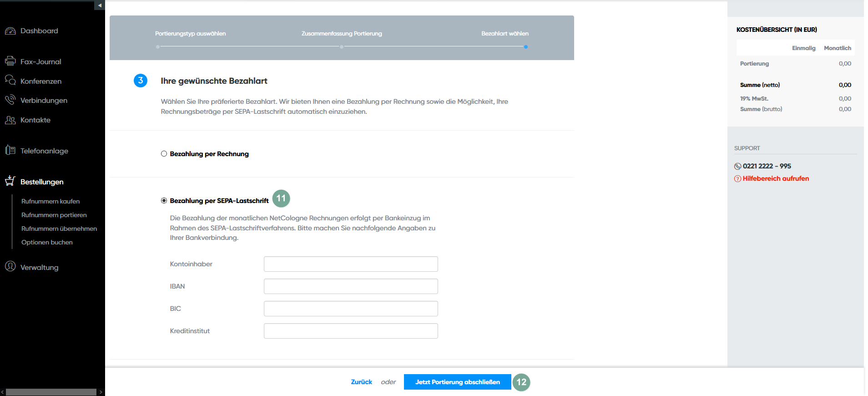Click the Verwaltung user icon
Viewport: 868px width, 396px height.
[x=10, y=267]
